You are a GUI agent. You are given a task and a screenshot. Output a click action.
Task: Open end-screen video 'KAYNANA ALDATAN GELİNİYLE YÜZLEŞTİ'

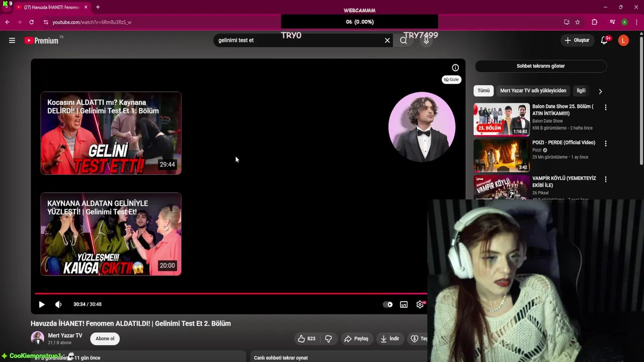111,234
